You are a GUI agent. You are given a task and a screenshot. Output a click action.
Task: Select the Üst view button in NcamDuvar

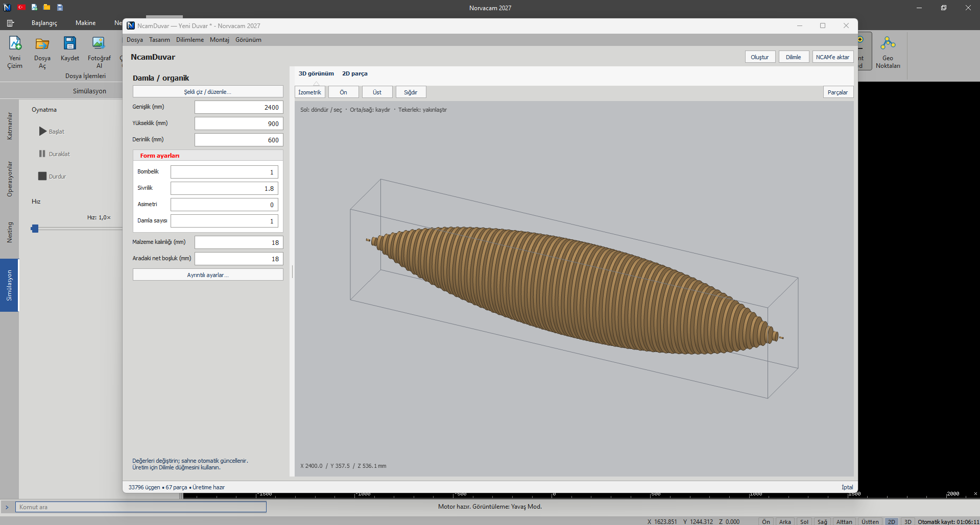pyautogui.click(x=377, y=92)
